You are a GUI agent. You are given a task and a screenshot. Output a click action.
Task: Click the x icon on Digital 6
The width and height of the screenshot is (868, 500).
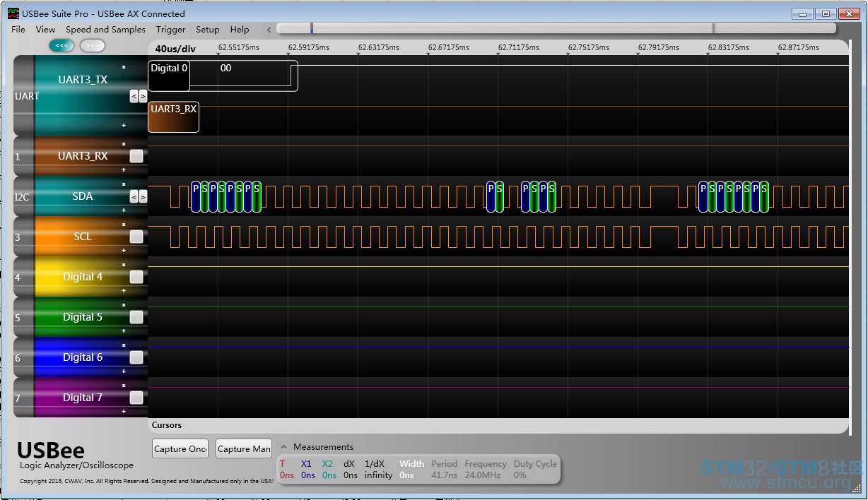(x=124, y=345)
